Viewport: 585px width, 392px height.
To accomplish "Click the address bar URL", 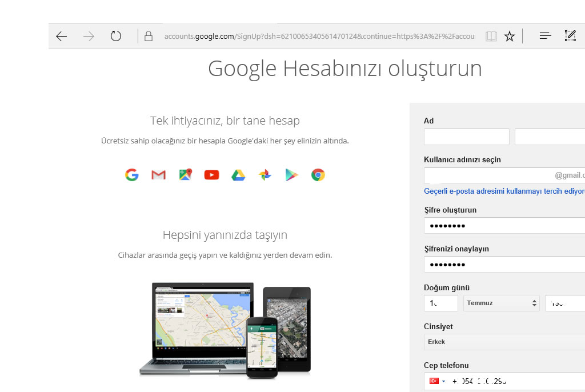I will pos(320,36).
